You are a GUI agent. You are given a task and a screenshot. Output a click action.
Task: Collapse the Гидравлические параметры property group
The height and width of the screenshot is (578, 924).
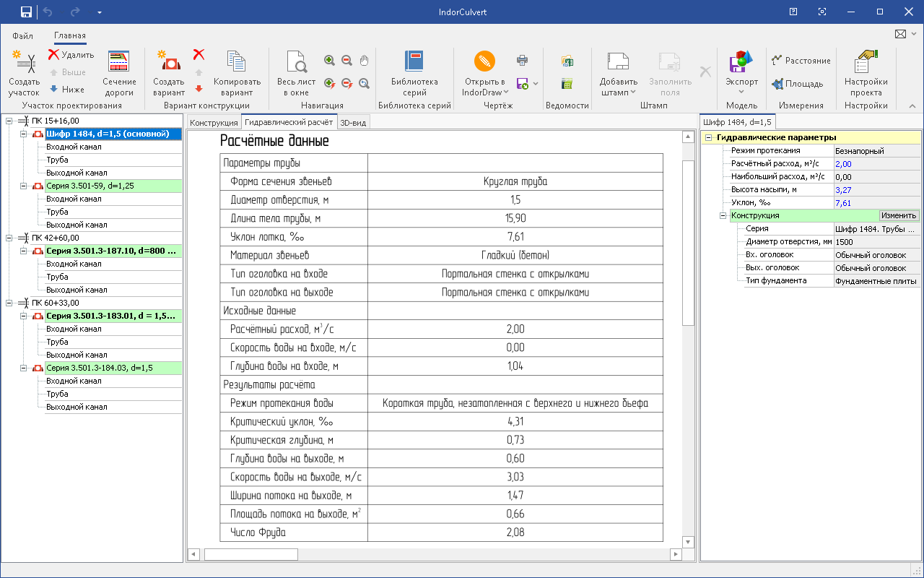pyautogui.click(x=709, y=137)
